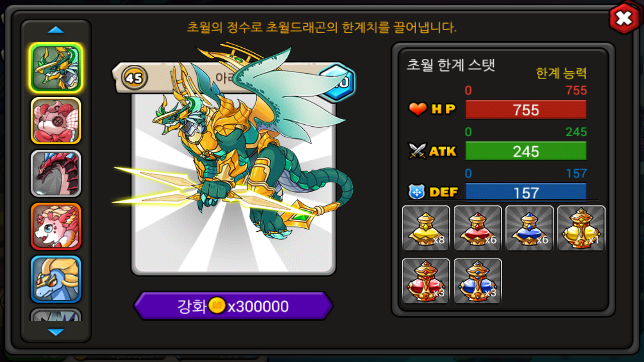This screenshot has width=644, height=362.
Task: Click the green ATK 245 bar
Action: point(526,151)
